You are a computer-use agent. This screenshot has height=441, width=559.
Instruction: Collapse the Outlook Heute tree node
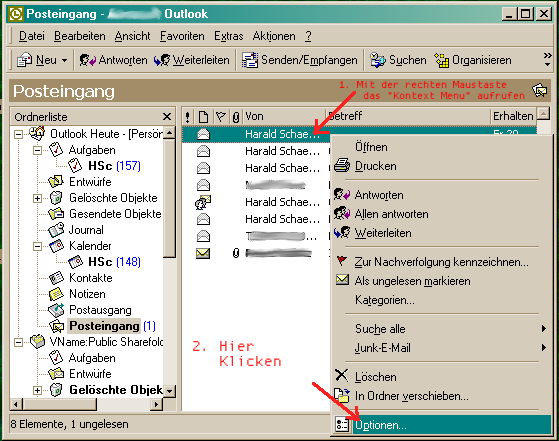tap(18, 134)
